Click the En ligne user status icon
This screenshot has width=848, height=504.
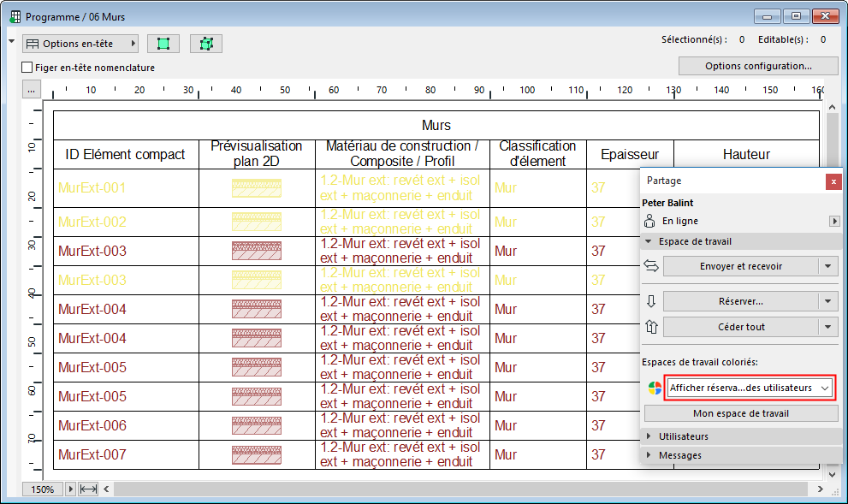(650, 221)
